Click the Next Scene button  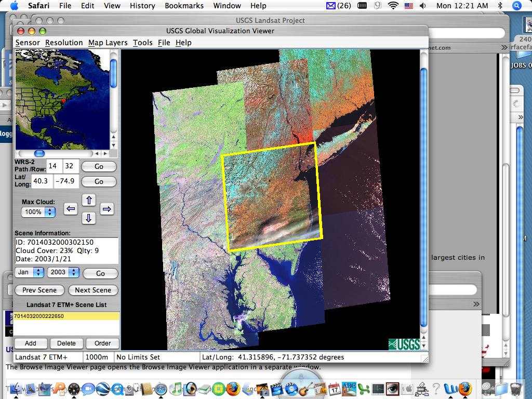(x=93, y=290)
